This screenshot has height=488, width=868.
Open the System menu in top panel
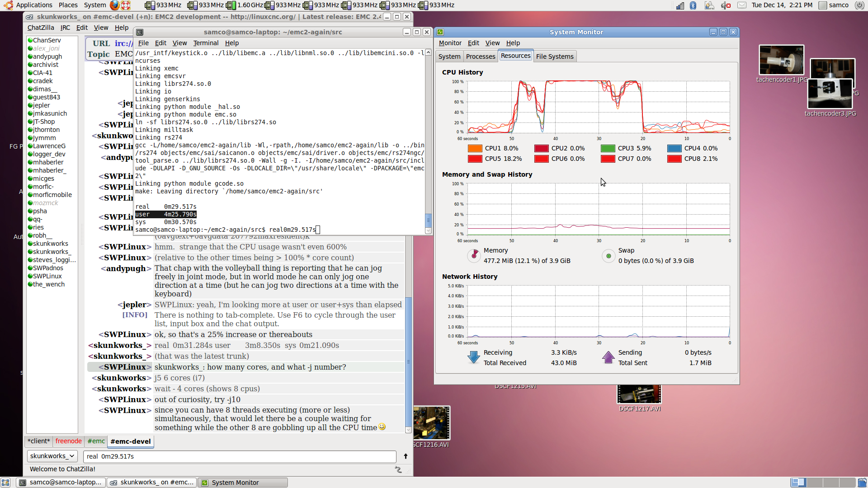[95, 5]
